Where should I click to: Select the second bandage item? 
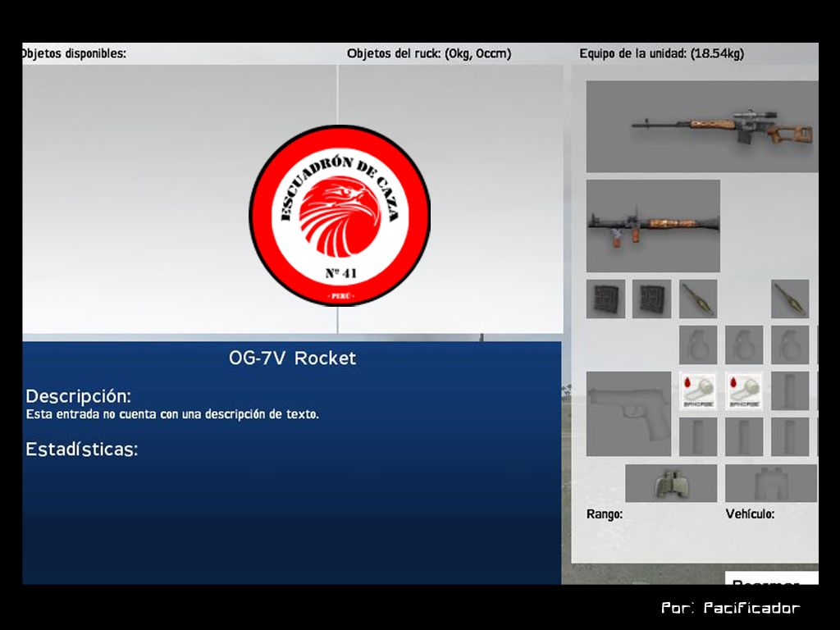coord(744,391)
